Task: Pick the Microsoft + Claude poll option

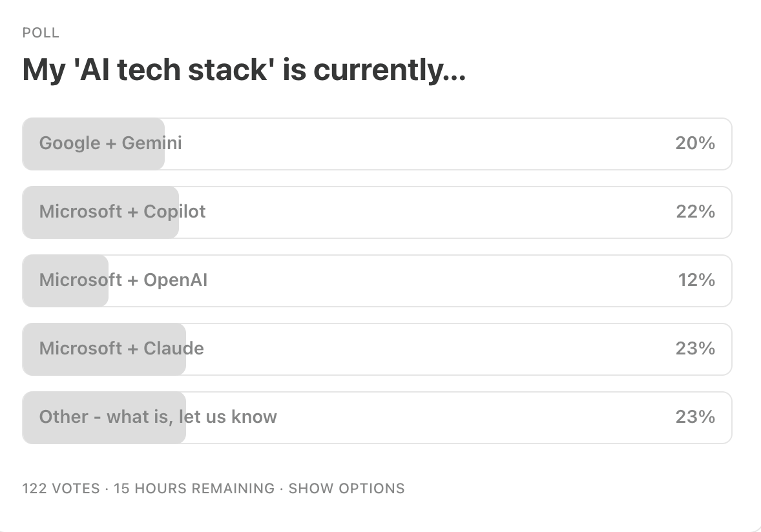Action: 377,349
